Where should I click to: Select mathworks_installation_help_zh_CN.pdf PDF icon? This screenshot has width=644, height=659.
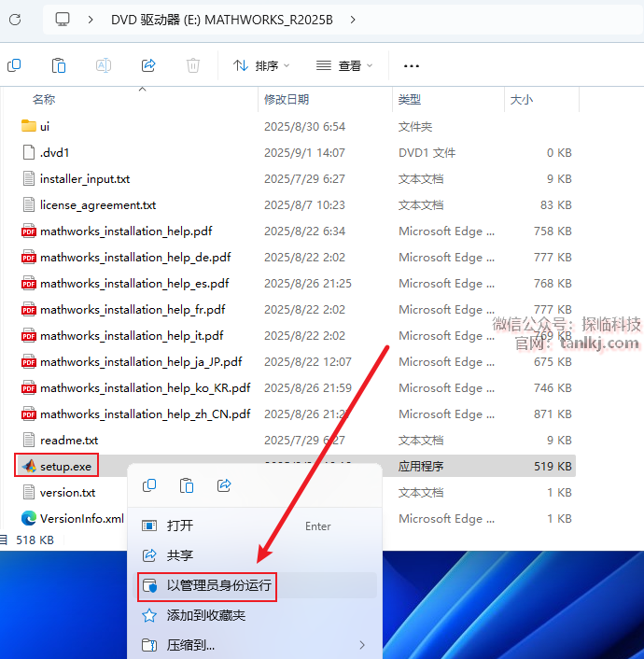pos(29,414)
